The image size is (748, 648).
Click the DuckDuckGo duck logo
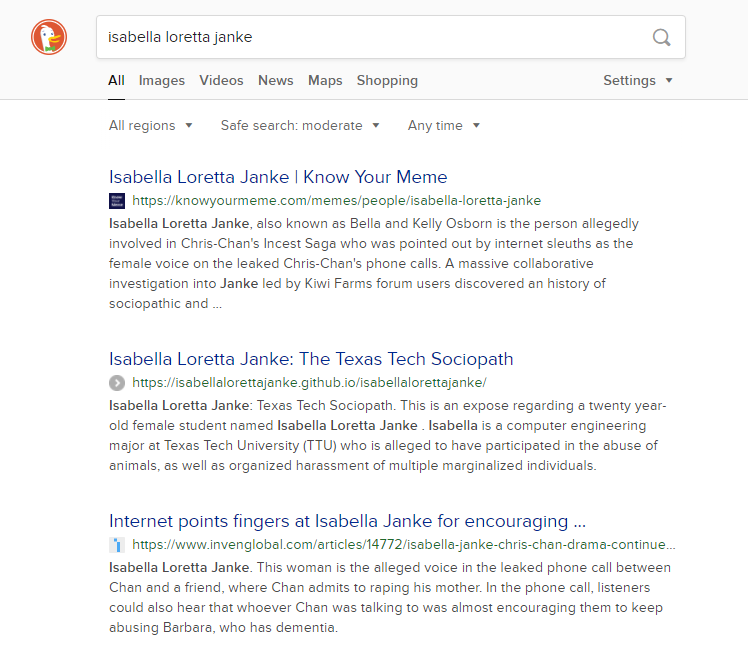pos(49,37)
